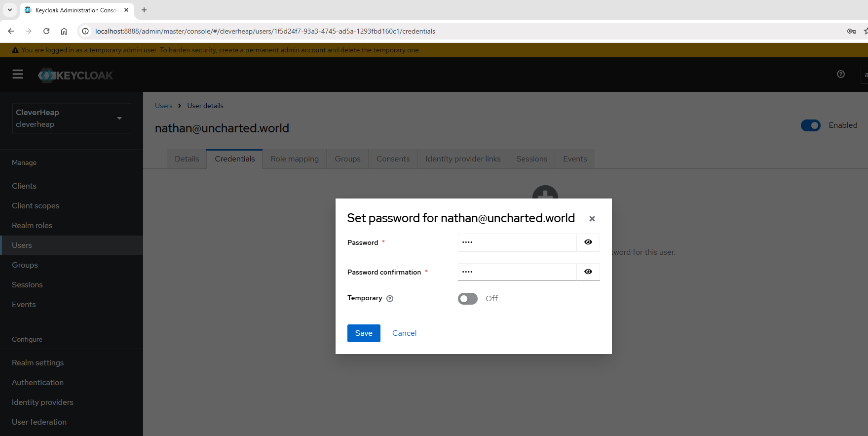This screenshot has width=868, height=436.
Task: Focus the Password input field
Action: (x=517, y=242)
